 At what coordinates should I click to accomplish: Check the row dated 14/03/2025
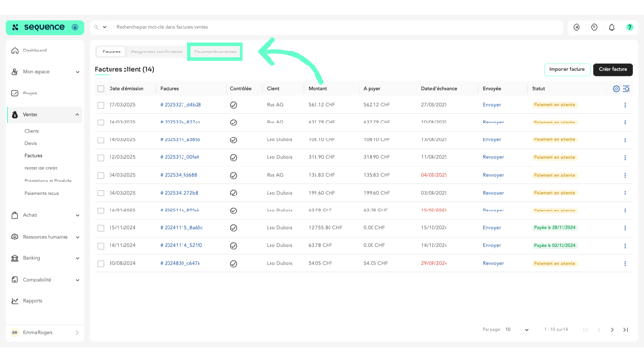[x=101, y=140]
